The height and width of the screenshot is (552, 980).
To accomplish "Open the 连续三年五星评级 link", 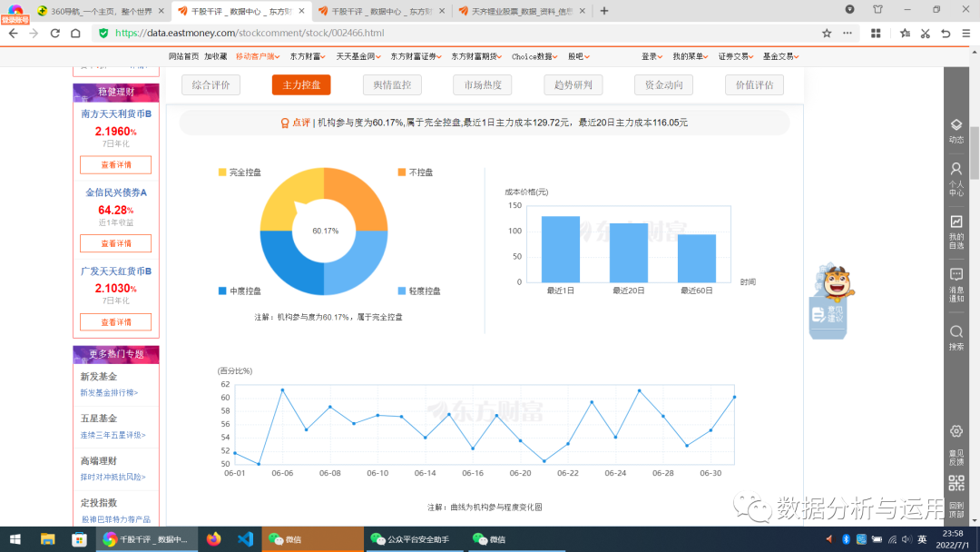I will click(113, 435).
